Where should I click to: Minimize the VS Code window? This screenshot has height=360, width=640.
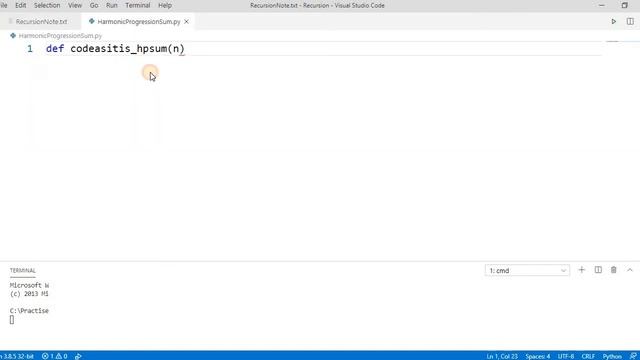click(x=602, y=6)
